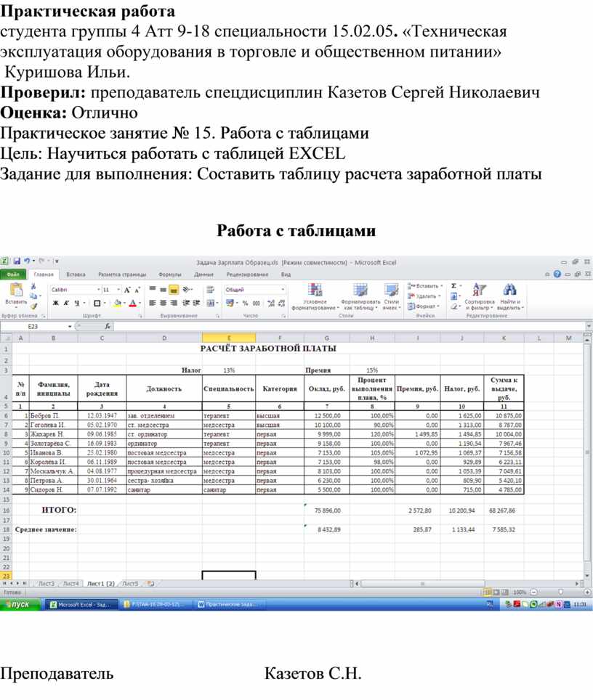Select sheet tab Лист3
This screenshot has width=593, height=700.
click(x=46, y=584)
